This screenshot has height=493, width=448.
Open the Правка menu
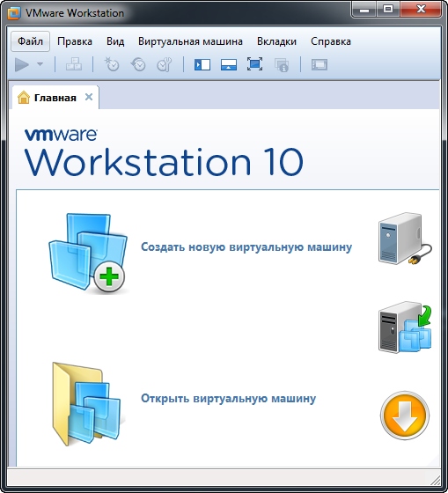pos(75,41)
